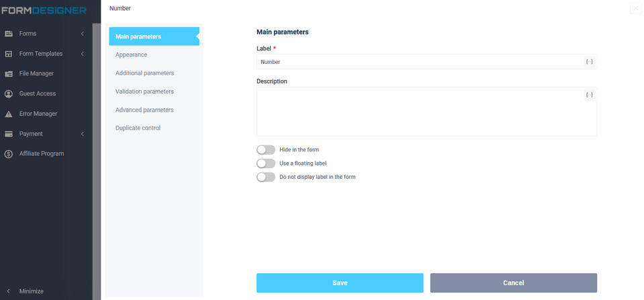Expand Form Templates submenu arrow
Image resolution: width=644 pixels, height=300 pixels.
[82, 54]
